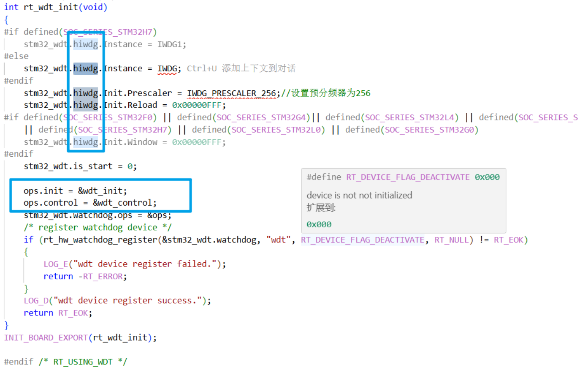
Task: Click the "wdt device register failed." string
Action: pos(145,264)
